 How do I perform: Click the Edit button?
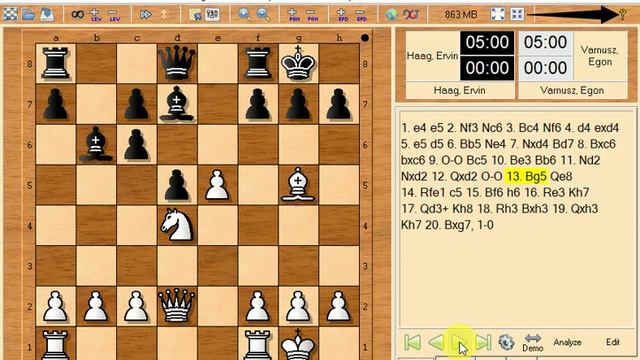click(x=613, y=342)
